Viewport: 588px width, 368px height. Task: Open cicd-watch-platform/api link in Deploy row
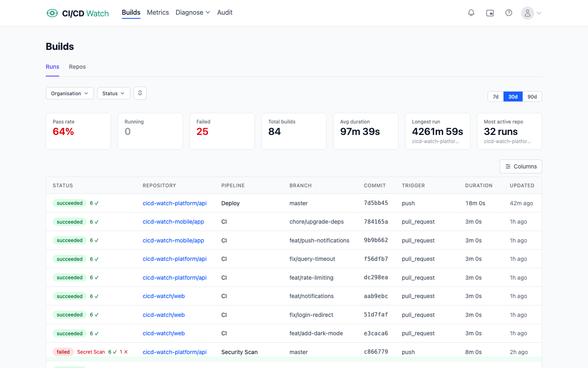pos(175,203)
